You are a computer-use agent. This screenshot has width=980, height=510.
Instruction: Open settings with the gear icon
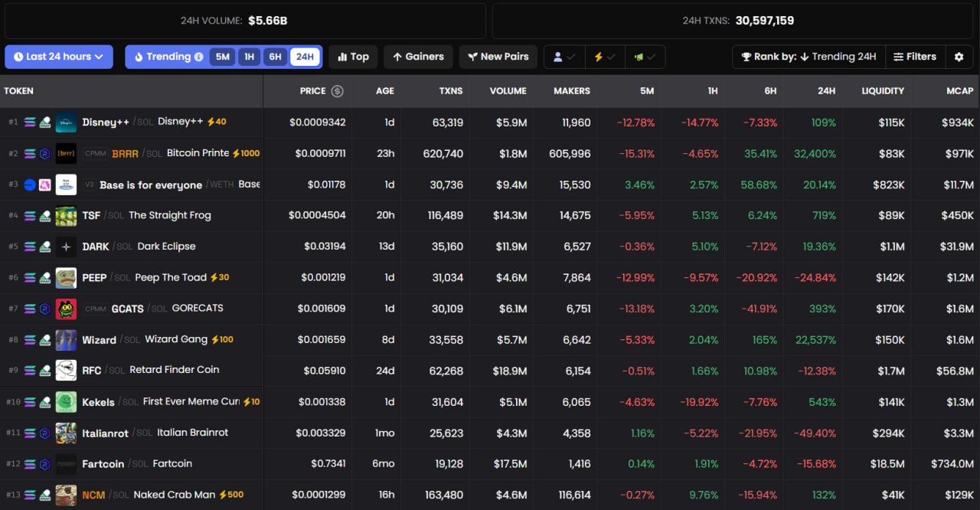959,57
